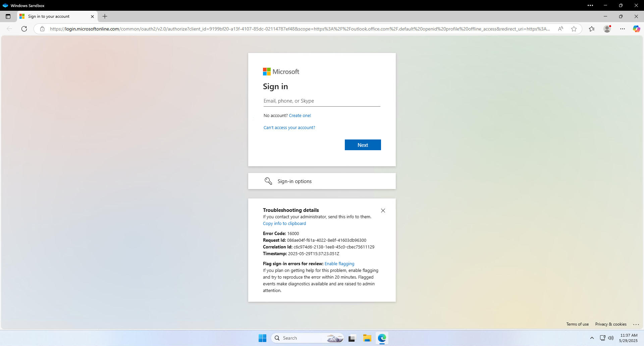Click the Email, phone, or Skype field
This screenshot has width=644, height=346.
[321, 101]
